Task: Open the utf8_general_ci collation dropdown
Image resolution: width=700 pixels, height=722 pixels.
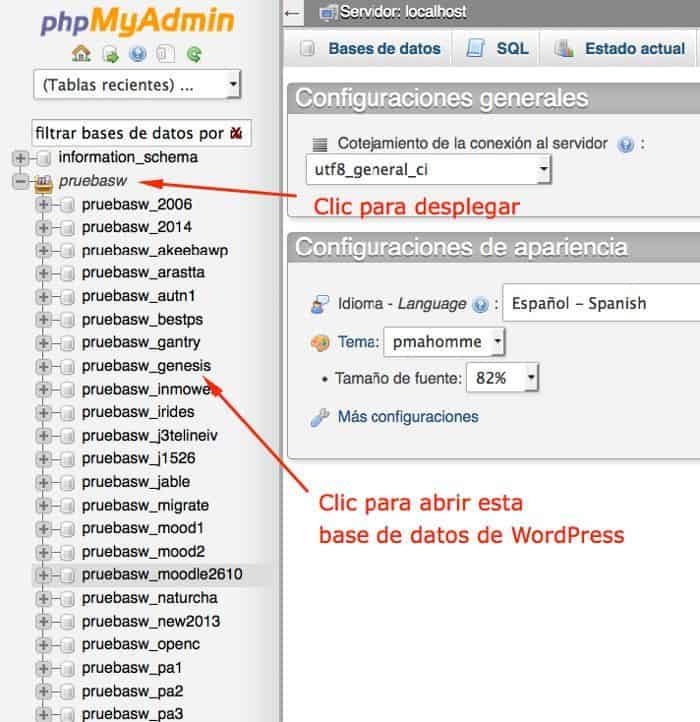Action: [x=428, y=169]
